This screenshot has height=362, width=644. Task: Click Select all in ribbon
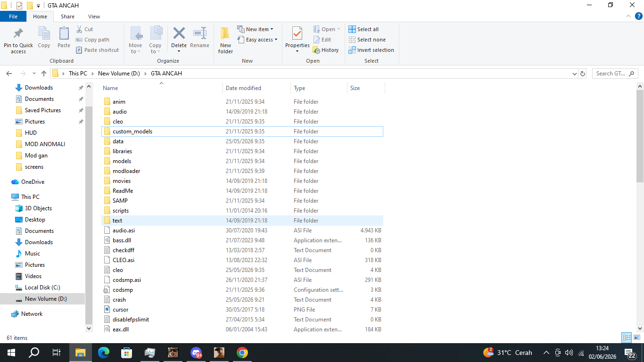click(363, 29)
